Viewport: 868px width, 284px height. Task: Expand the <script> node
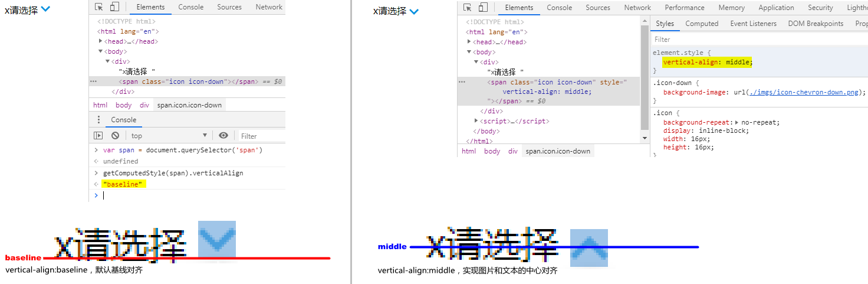[476, 121]
